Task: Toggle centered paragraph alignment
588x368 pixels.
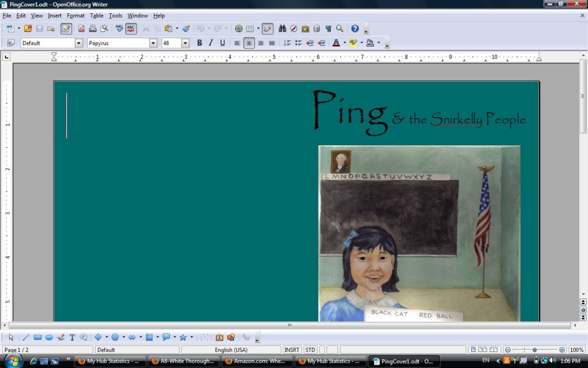Action: pos(249,43)
